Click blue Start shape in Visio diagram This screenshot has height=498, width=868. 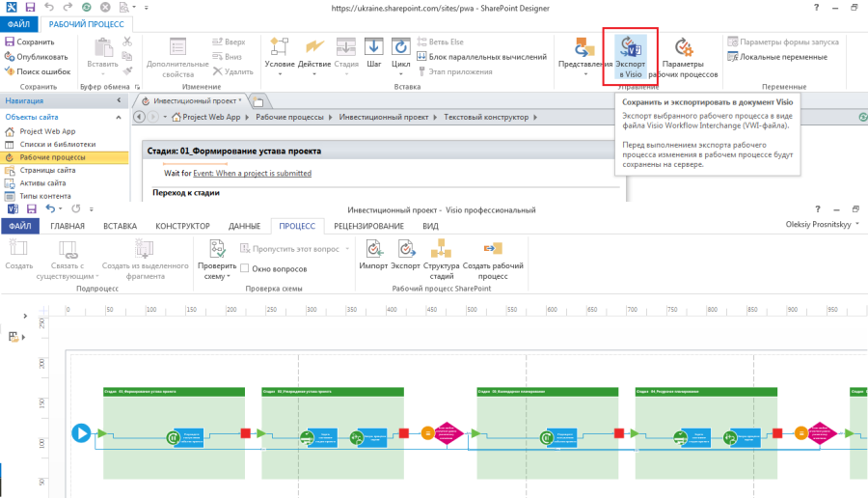coord(81,432)
